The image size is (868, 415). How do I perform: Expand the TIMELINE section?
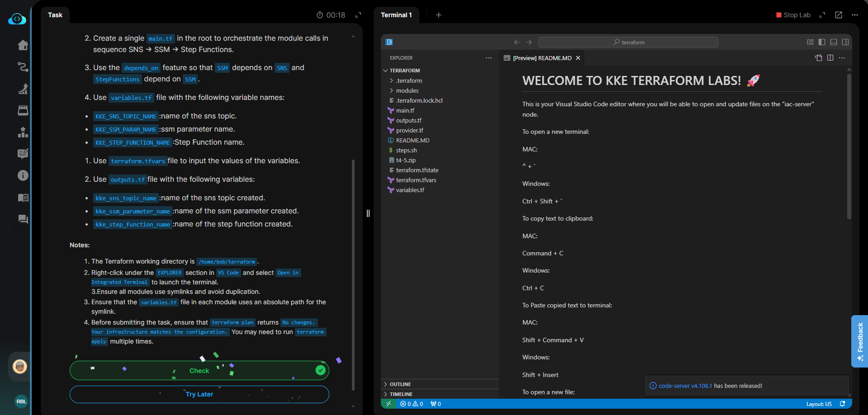point(401,394)
